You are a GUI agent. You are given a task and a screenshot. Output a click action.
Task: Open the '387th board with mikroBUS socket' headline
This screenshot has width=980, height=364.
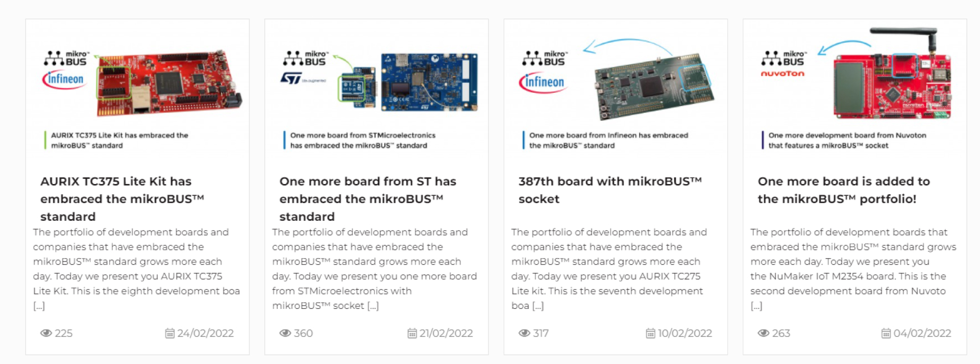coord(610,190)
